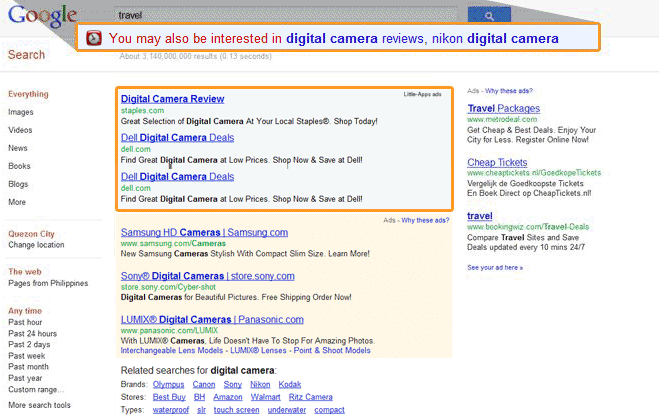Filter results to Past year
Image resolution: width=659 pixels, height=416 pixels.
(x=25, y=378)
